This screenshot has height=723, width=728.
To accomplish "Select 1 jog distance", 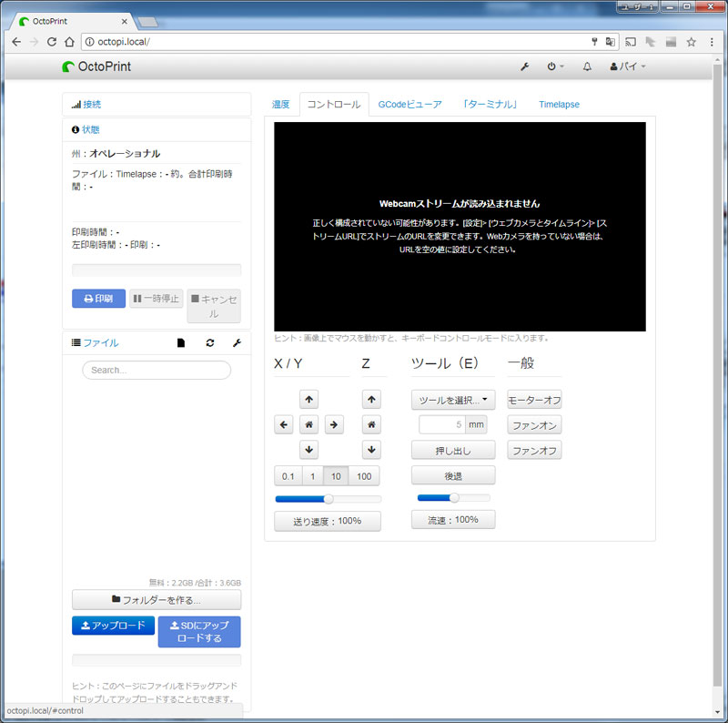I will 313,476.
